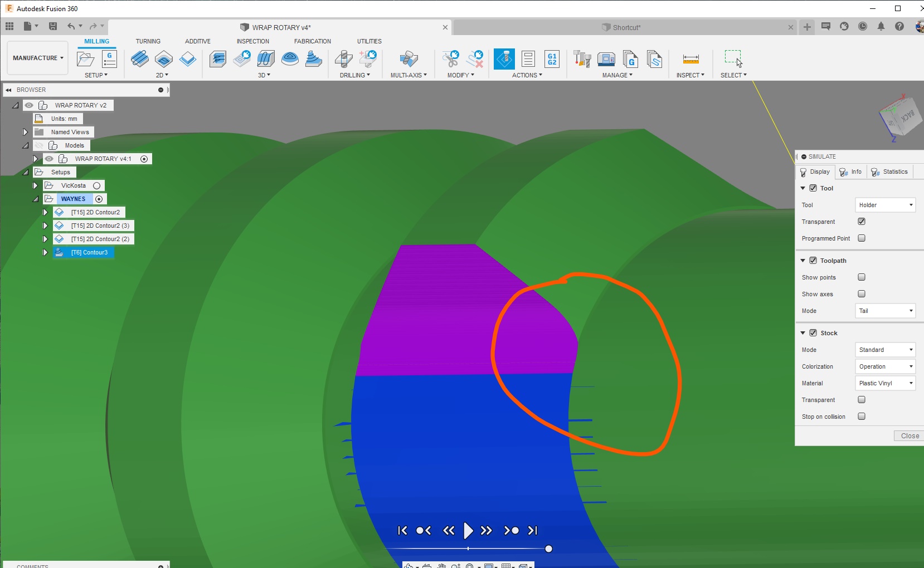Open the Tool dropdown set to Holder
This screenshot has height=568, width=924.
click(884, 205)
